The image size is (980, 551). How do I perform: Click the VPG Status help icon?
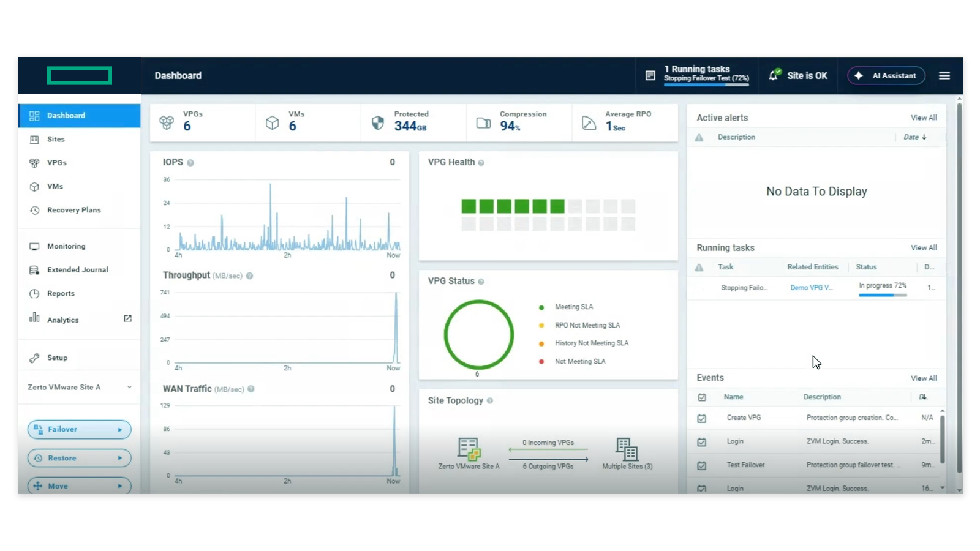(481, 282)
